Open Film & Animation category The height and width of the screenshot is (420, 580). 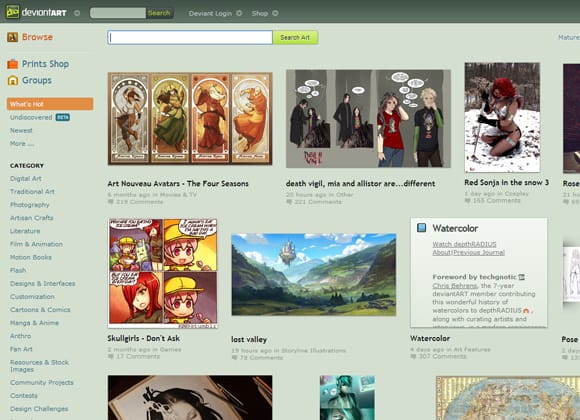(x=36, y=244)
